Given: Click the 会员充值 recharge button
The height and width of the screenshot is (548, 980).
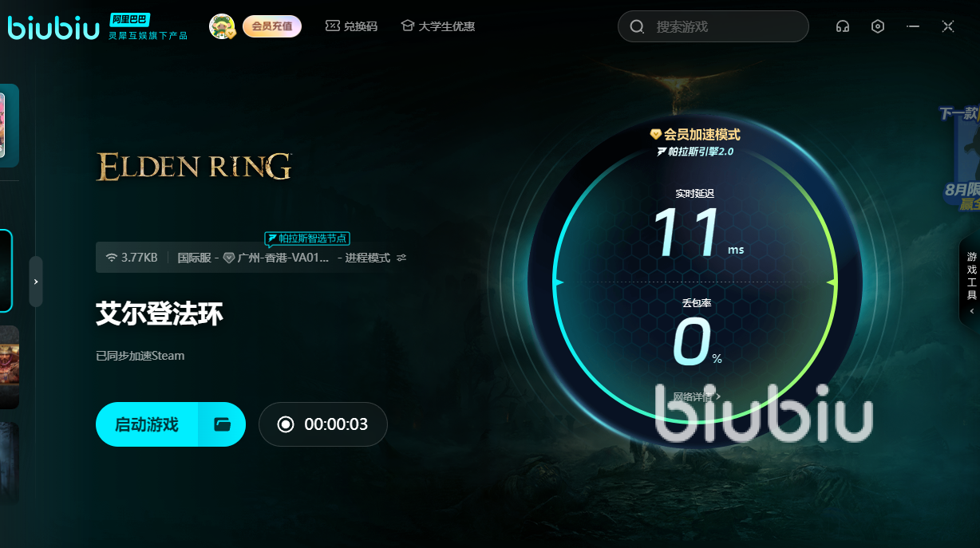Looking at the screenshot, I should coord(272,26).
